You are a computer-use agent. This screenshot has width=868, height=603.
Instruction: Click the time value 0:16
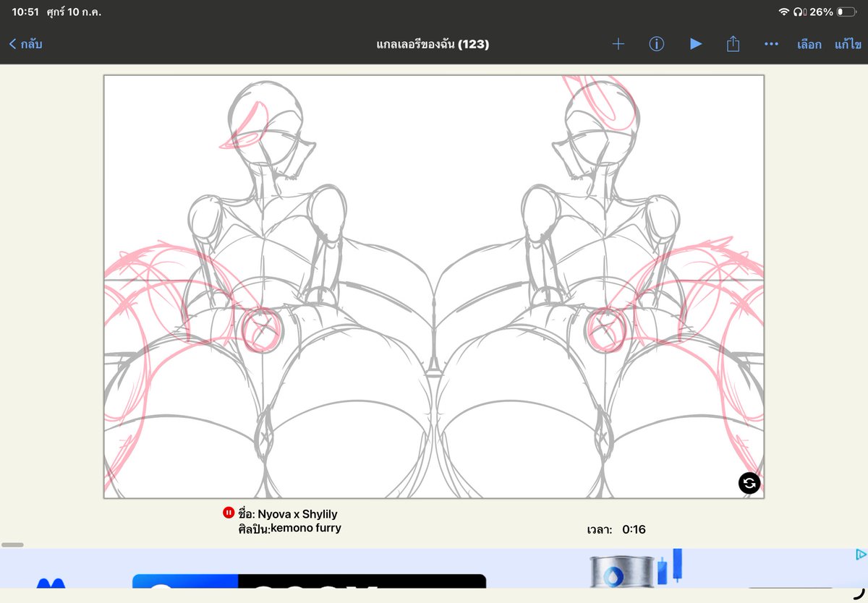634,529
